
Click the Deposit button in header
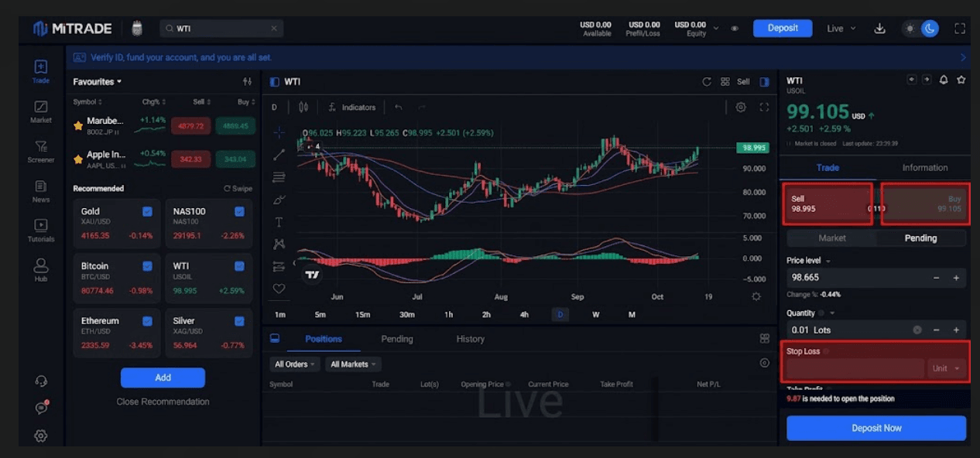tap(783, 29)
